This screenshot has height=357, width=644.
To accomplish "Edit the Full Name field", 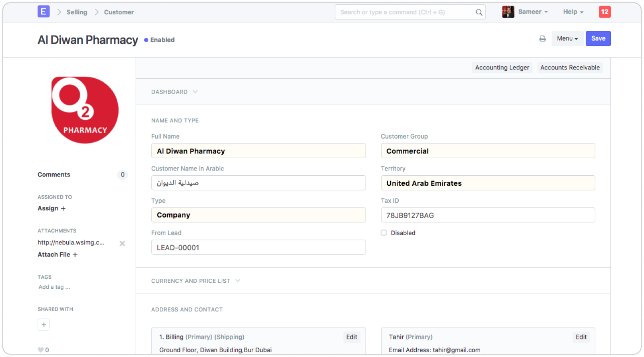I will (258, 151).
